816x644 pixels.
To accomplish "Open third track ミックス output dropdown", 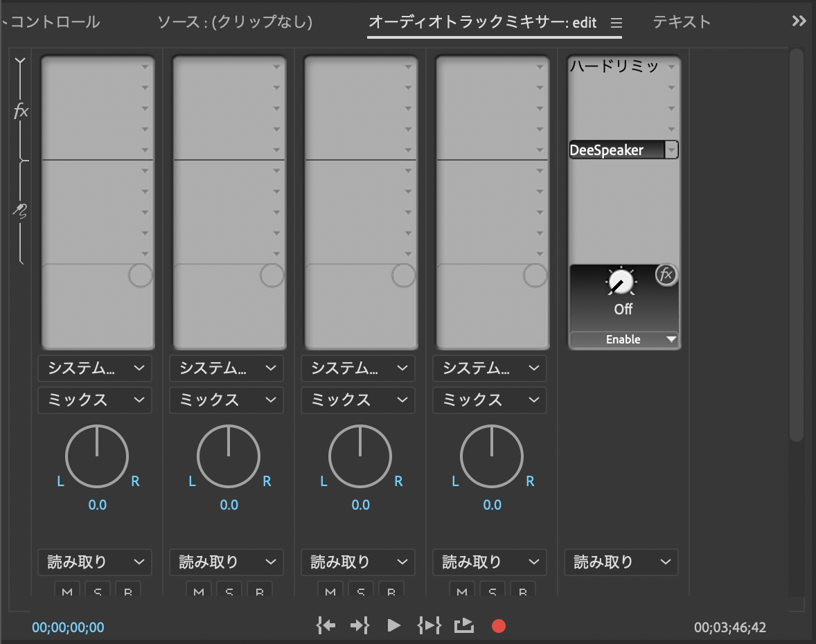I will [x=358, y=400].
